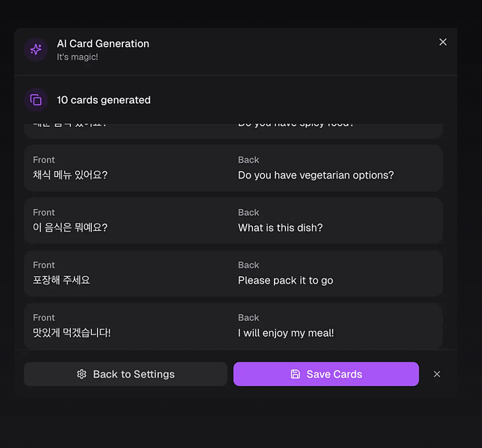The height and width of the screenshot is (448, 482).
Task: Click the 'I will enjoy my meal!' back text
Action: 286,333
